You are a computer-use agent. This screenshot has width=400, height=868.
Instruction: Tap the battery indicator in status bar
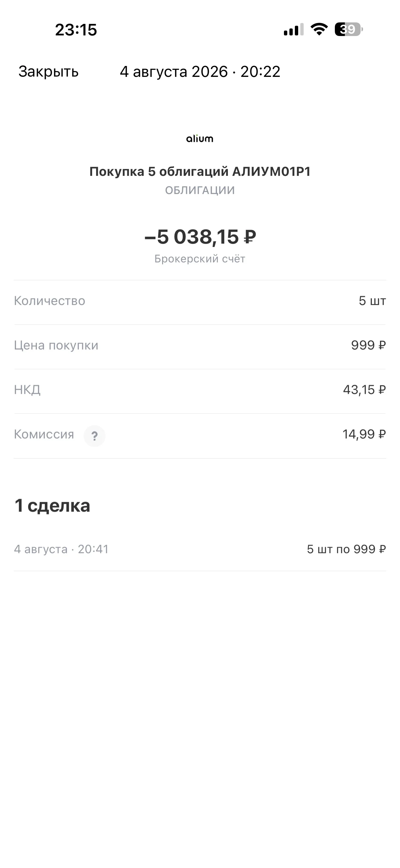click(349, 29)
